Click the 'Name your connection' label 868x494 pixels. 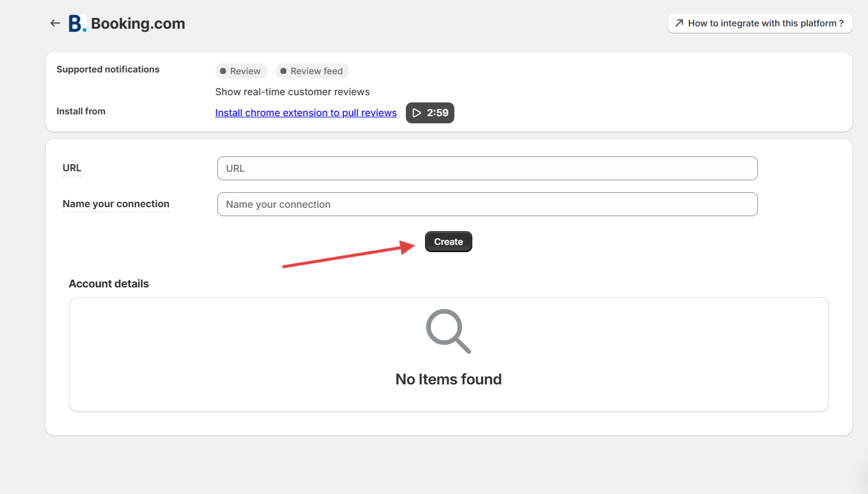click(116, 204)
